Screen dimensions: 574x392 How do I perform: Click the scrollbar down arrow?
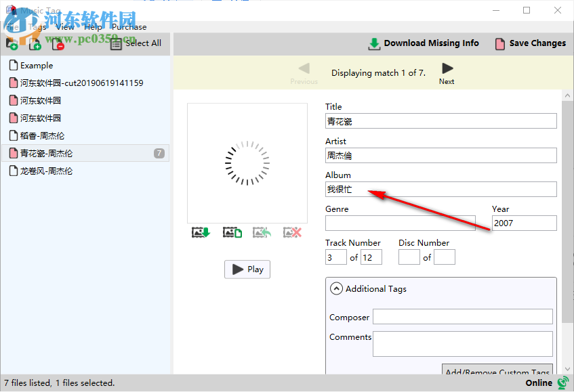567,369
